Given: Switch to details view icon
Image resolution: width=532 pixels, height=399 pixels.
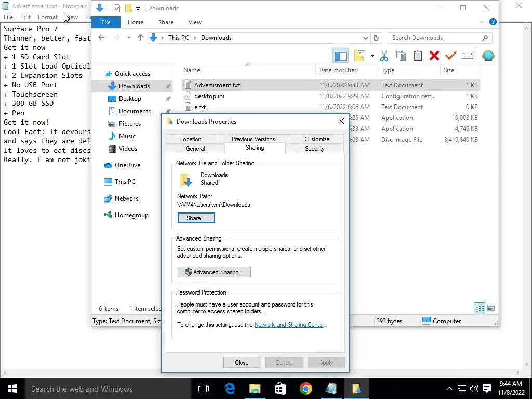Looking at the screenshot, I should (x=480, y=308).
